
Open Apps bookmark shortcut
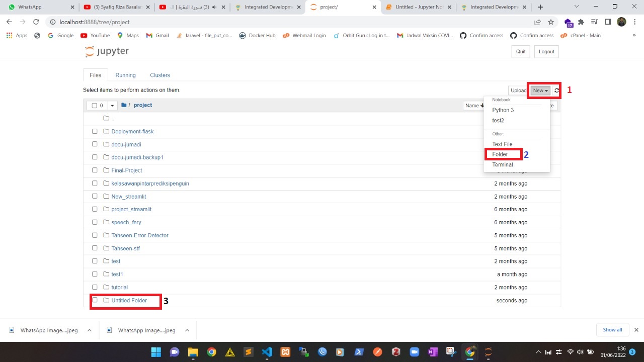coord(17,36)
